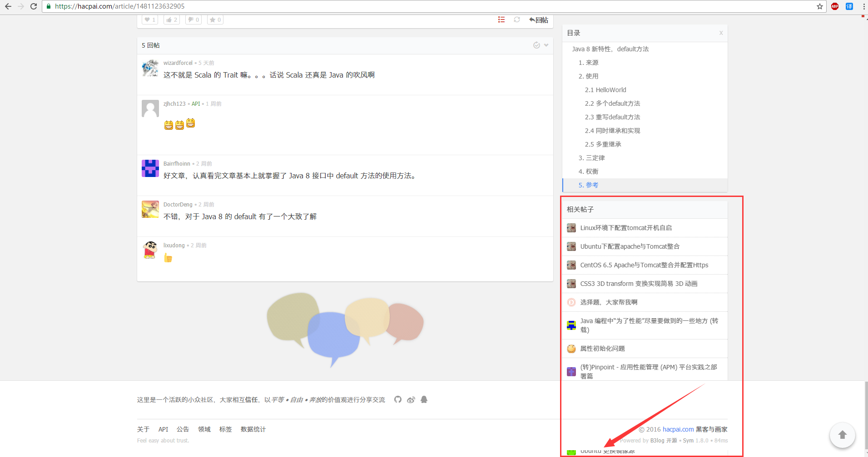868x457 pixels.
Task: Click the thumbs-up button showing 2
Action: click(x=172, y=20)
